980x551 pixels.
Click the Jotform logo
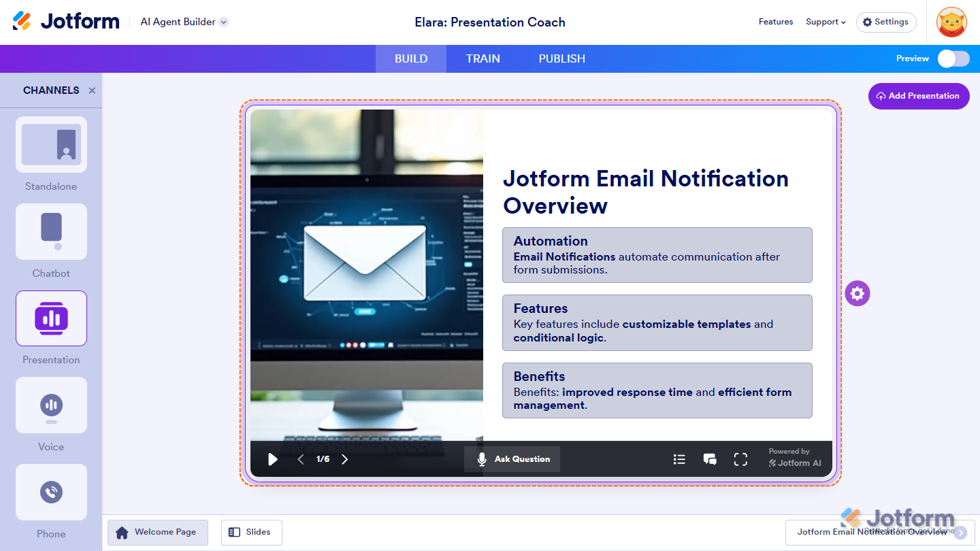coord(66,22)
